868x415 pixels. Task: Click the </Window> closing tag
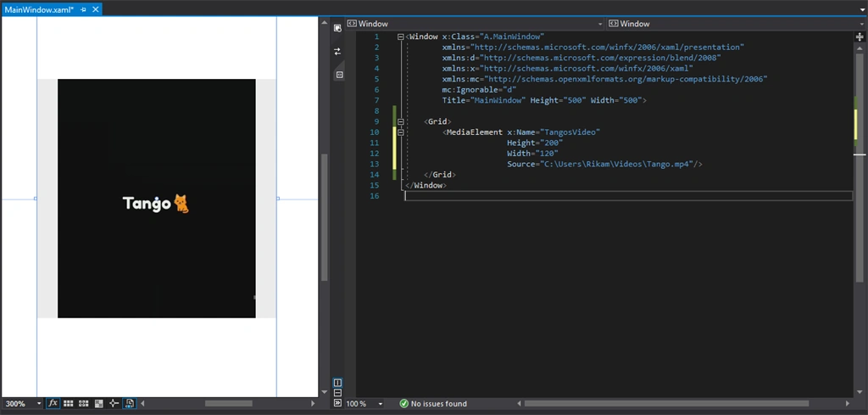point(426,185)
